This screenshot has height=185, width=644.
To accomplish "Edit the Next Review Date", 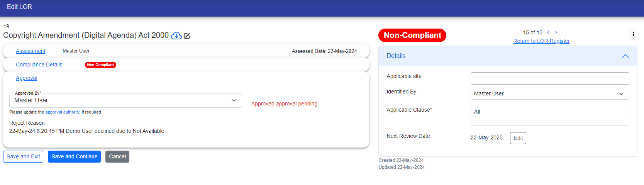I will (x=518, y=138).
